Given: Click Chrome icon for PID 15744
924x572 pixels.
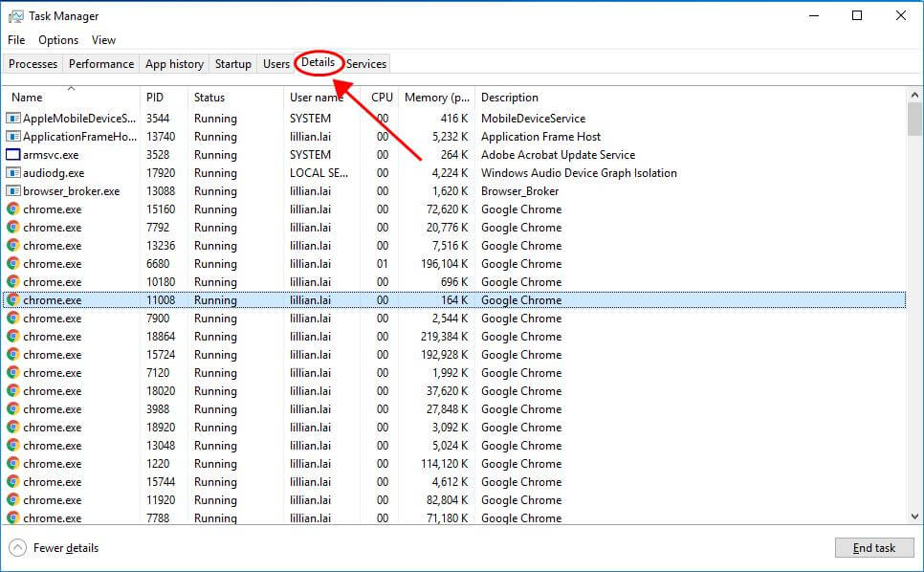Looking at the screenshot, I should tap(13, 482).
